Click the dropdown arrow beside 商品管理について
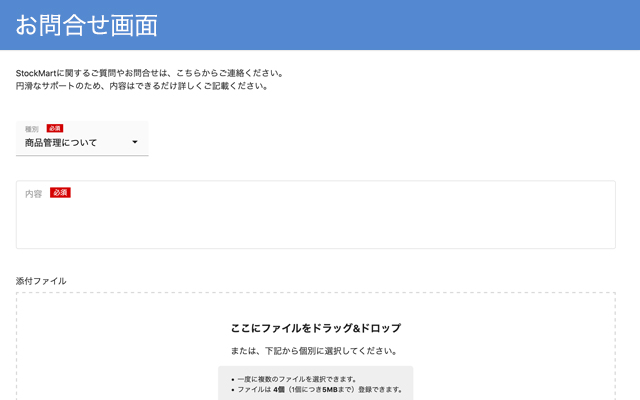Screen dimensions: 640x400 135,143
